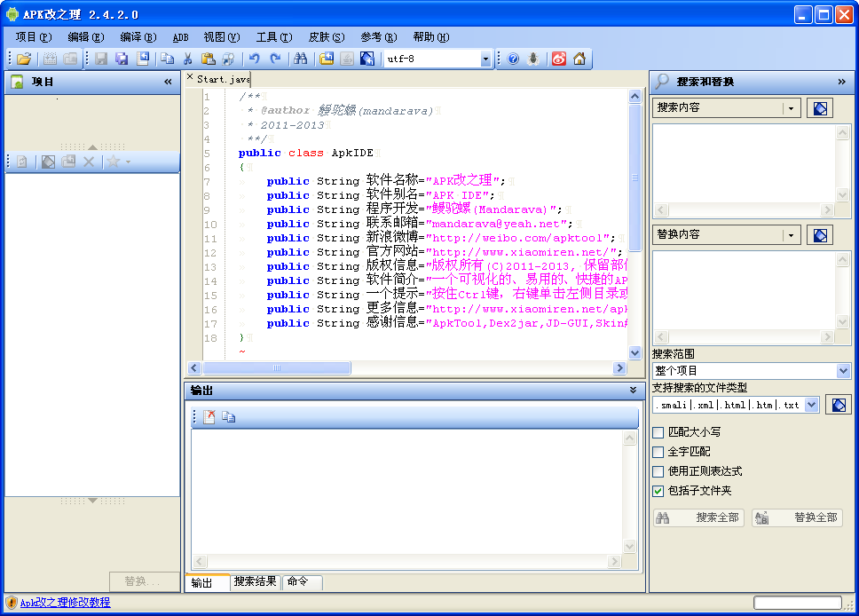Click the code editor vertical scroll down arrow

[635, 353]
